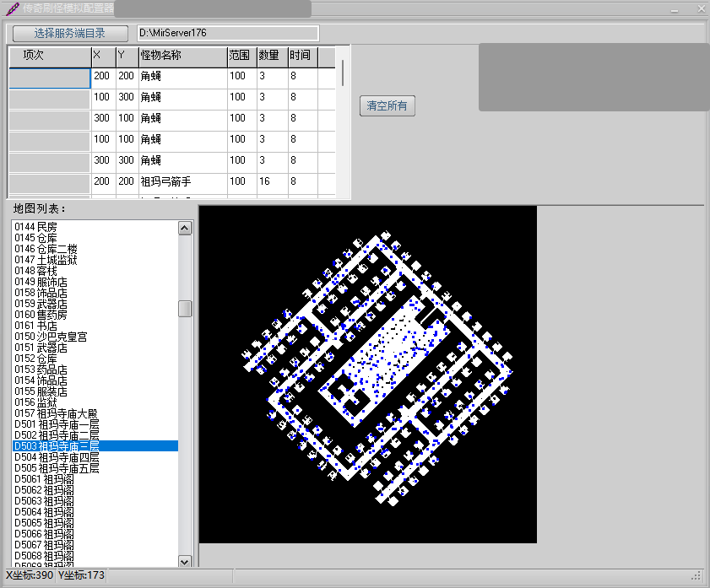Click 角蝇 in the first table row
Screen dimensions: 710x588
[x=183, y=77]
